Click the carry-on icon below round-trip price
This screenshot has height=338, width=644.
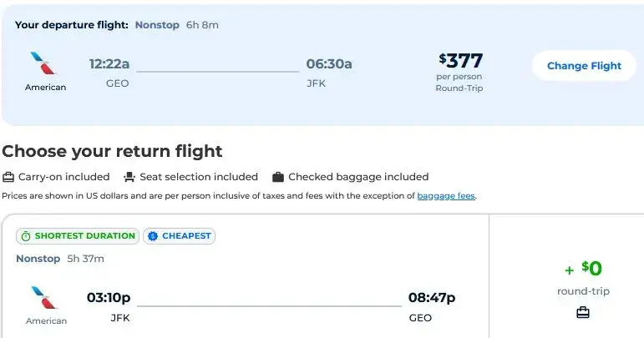(x=583, y=313)
